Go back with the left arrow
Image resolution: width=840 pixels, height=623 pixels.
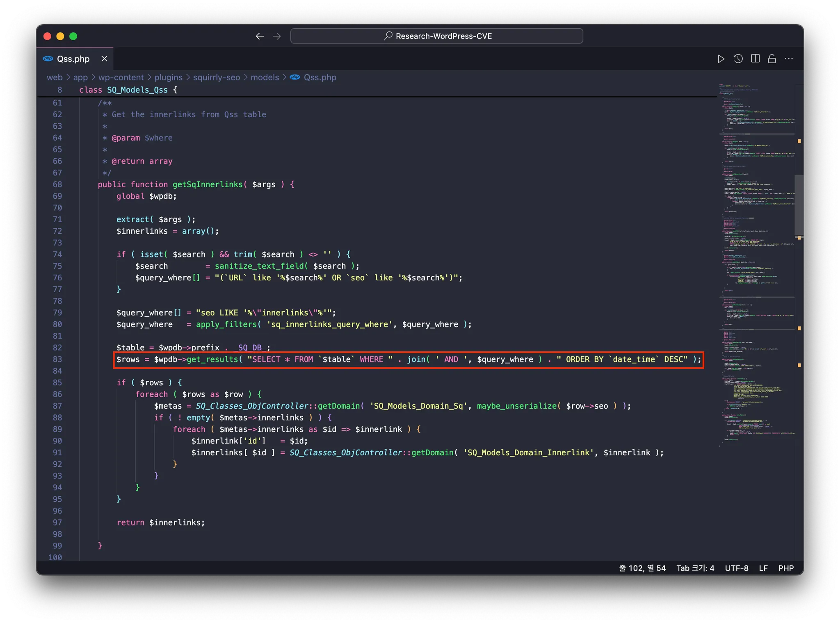(260, 36)
